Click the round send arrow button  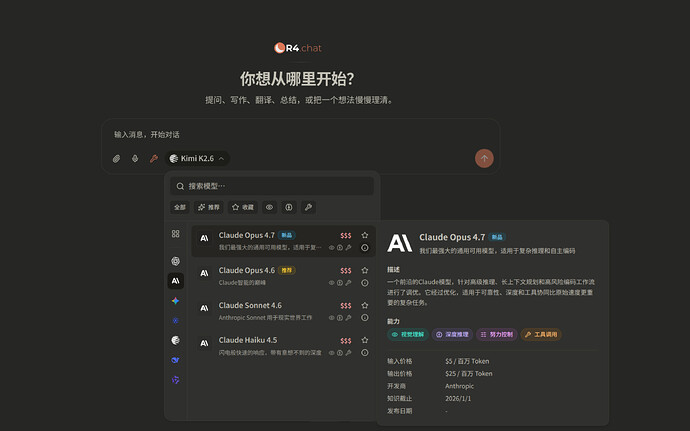click(484, 158)
